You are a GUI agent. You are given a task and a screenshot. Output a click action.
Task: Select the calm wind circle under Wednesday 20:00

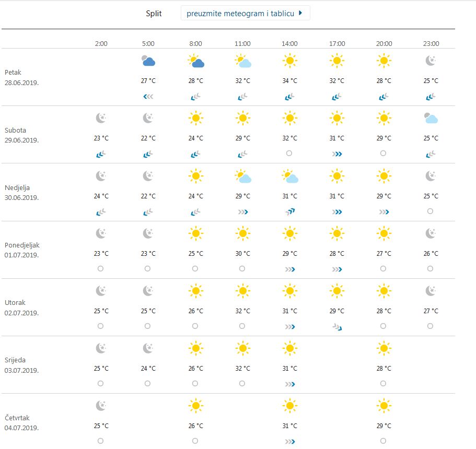point(383,383)
